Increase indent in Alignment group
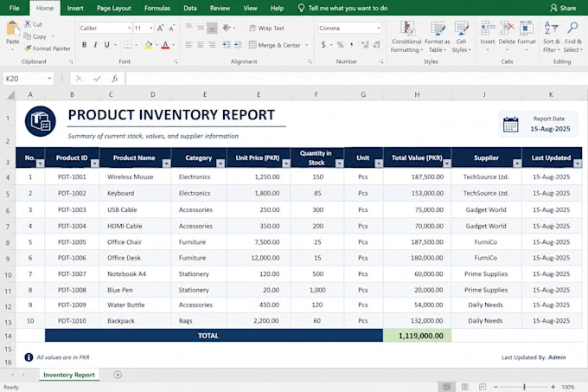 tap(238, 45)
